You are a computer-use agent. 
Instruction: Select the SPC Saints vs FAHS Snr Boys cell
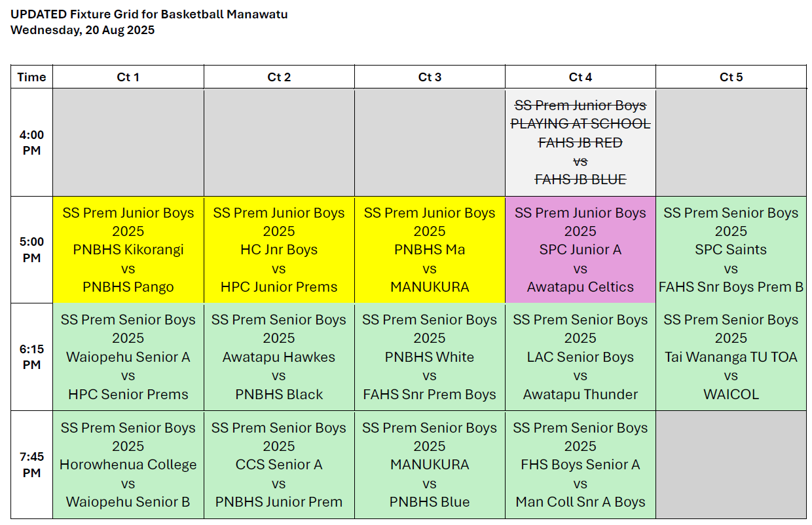point(731,250)
